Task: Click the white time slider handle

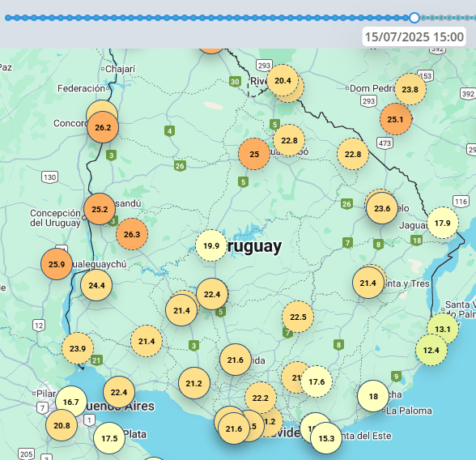Action: coord(414,18)
